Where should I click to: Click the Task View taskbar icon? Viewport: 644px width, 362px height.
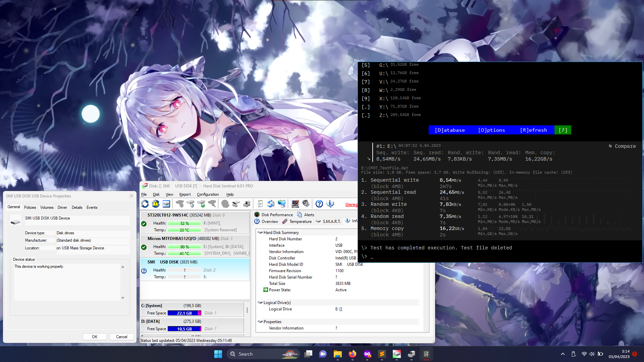click(x=308, y=354)
